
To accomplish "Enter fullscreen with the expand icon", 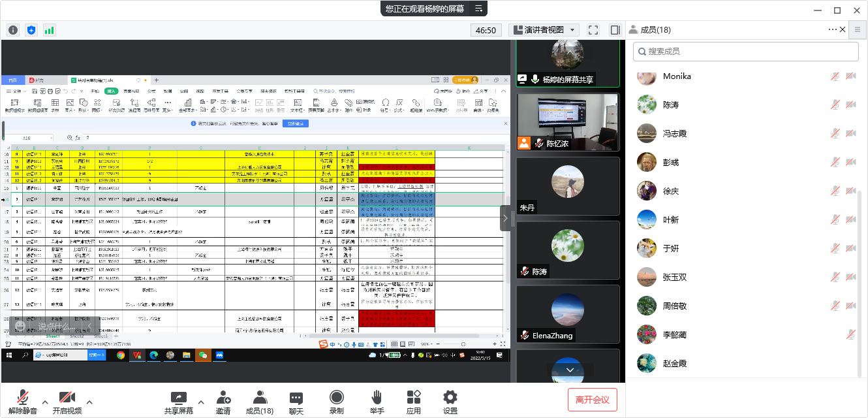I will tap(593, 30).
